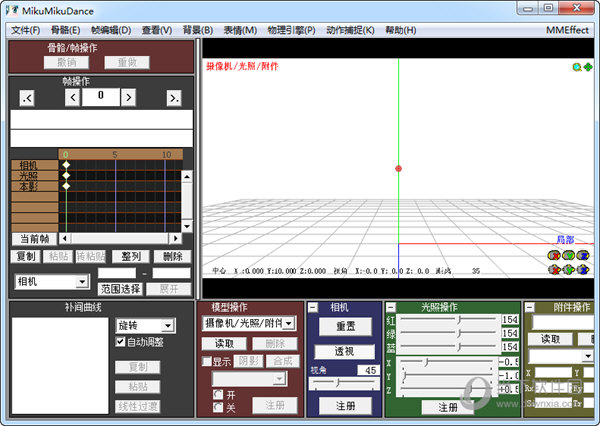Jump to previous keyframe with the .< button
600x426 pixels.
pos(27,98)
